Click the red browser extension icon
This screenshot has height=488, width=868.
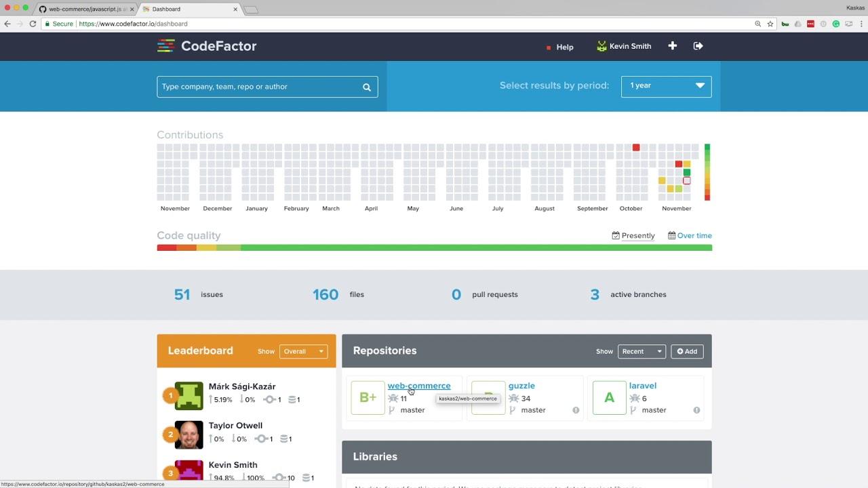[x=810, y=24]
